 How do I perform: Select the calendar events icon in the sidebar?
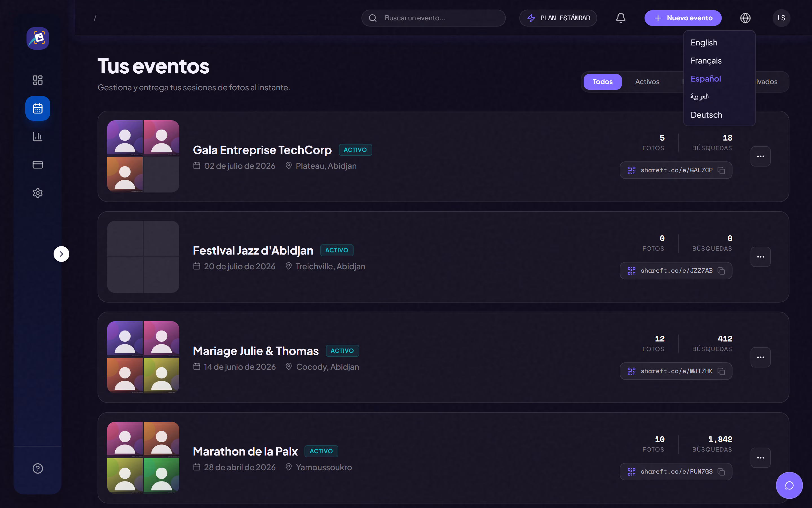[37, 109]
